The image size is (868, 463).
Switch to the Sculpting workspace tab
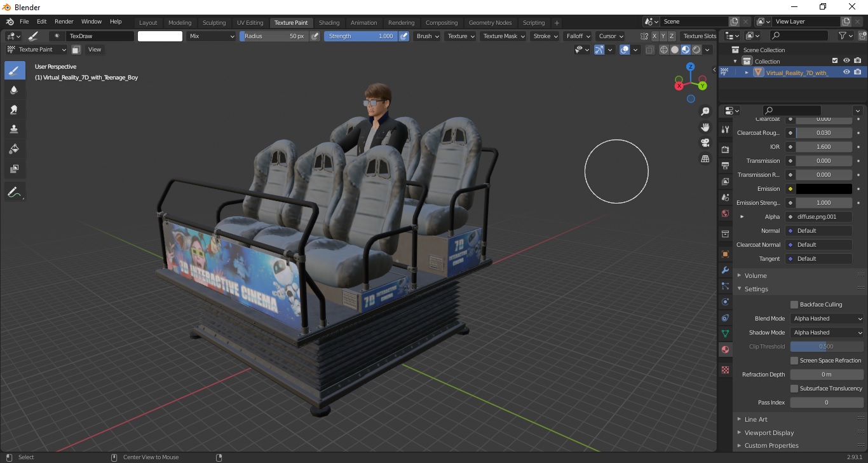point(214,23)
